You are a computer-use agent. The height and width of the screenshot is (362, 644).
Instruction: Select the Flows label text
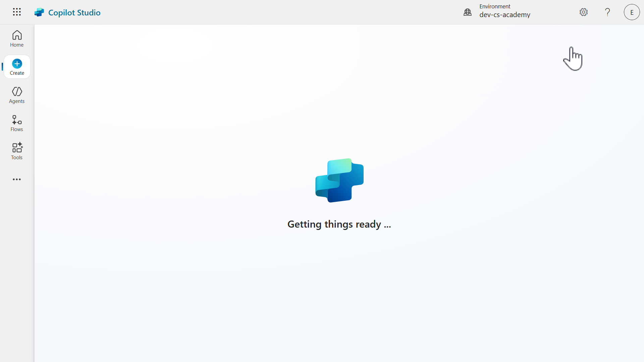(x=16, y=129)
